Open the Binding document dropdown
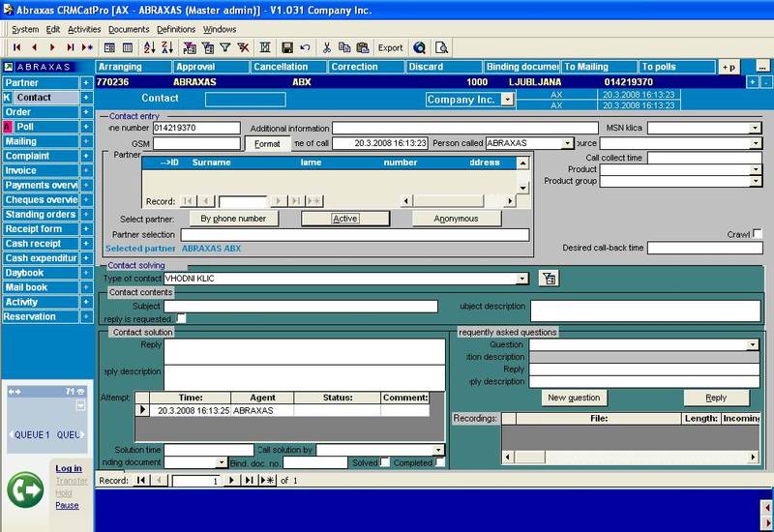Screen dimensions: 774x532 click(222, 463)
